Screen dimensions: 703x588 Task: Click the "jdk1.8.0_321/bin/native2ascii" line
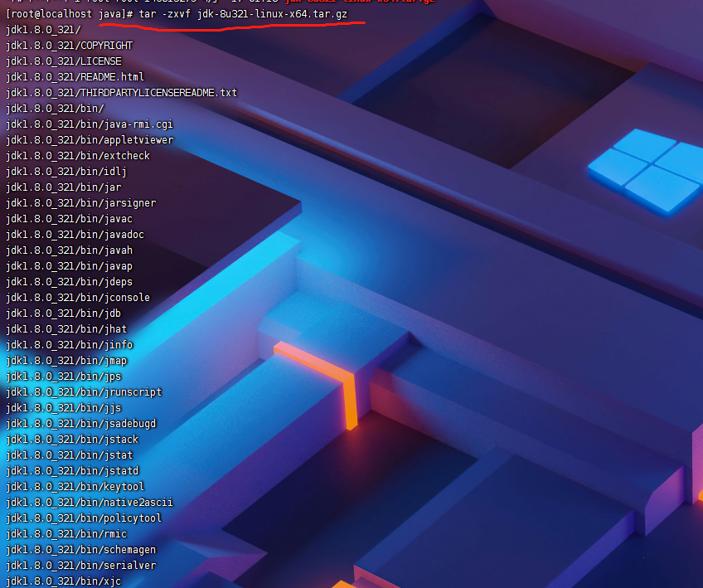click(90, 502)
